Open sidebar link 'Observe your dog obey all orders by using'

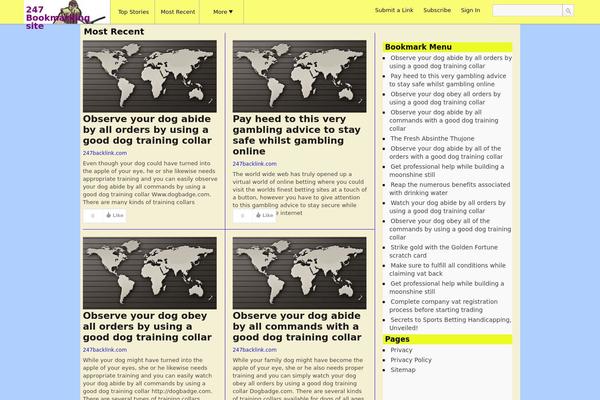coord(445,98)
